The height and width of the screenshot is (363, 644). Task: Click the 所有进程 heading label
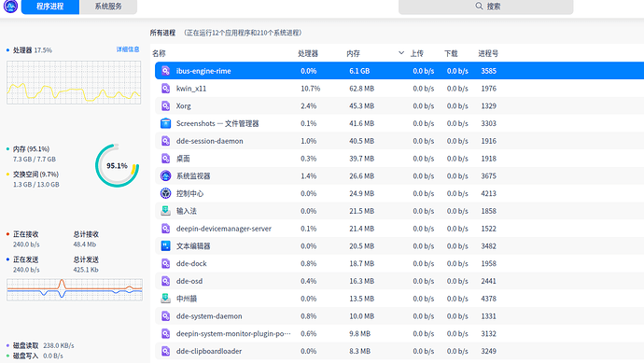pyautogui.click(x=162, y=33)
